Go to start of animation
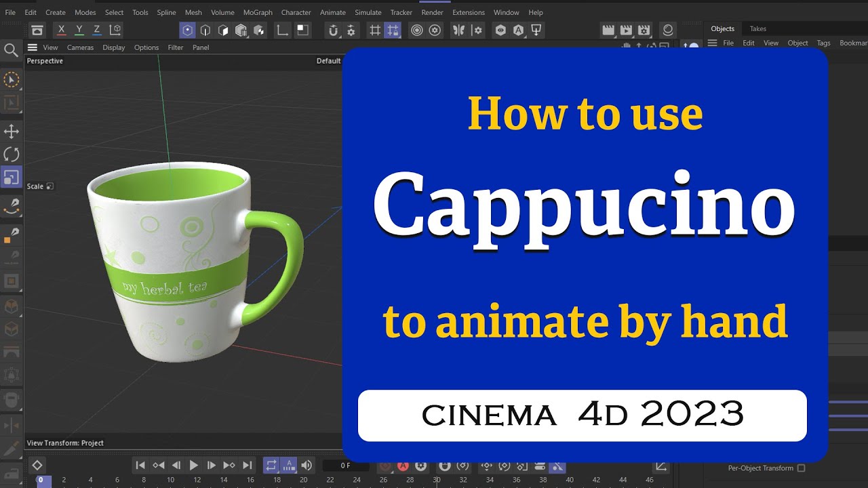 (140, 465)
